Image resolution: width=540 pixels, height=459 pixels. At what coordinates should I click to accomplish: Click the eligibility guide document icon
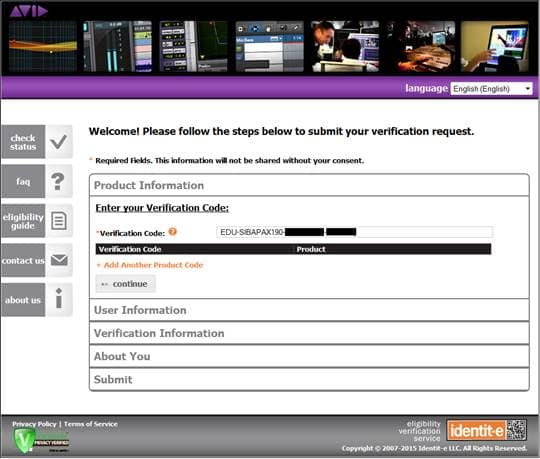point(59,221)
